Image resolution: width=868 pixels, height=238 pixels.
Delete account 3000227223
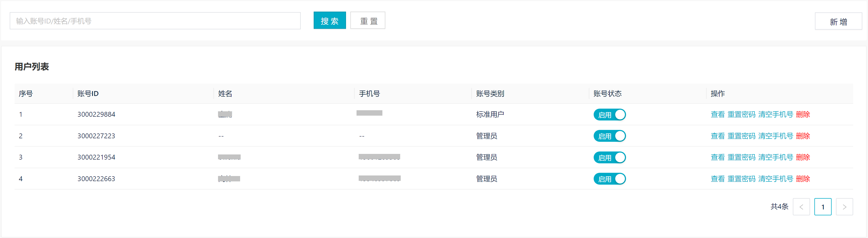[802, 136]
